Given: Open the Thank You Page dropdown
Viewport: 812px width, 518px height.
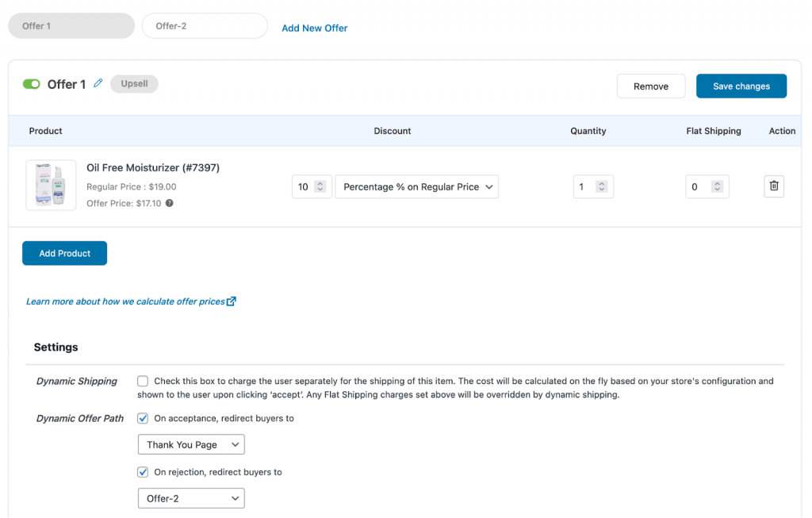Looking at the screenshot, I should pyautogui.click(x=191, y=444).
